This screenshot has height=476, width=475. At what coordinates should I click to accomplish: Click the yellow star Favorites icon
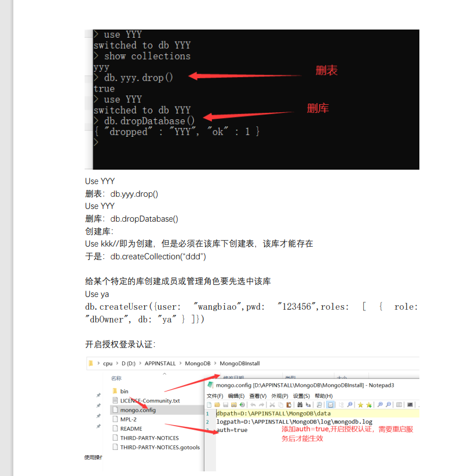(360, 405)
